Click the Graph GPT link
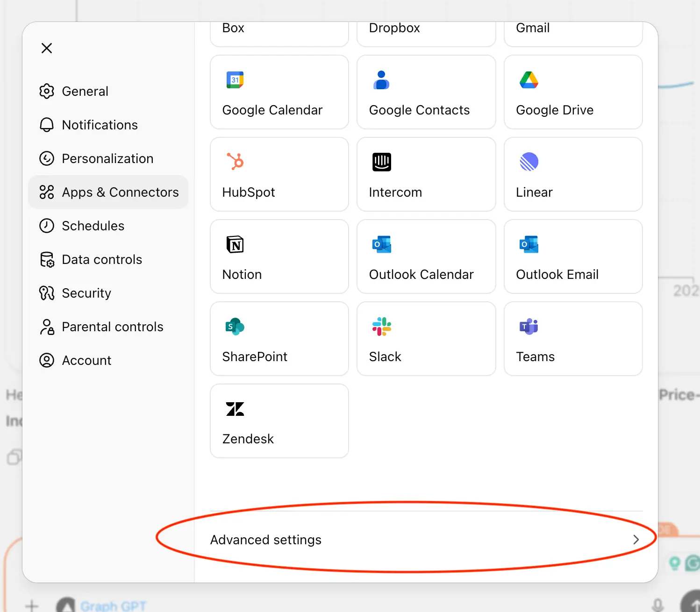 [x=113, y=605]
